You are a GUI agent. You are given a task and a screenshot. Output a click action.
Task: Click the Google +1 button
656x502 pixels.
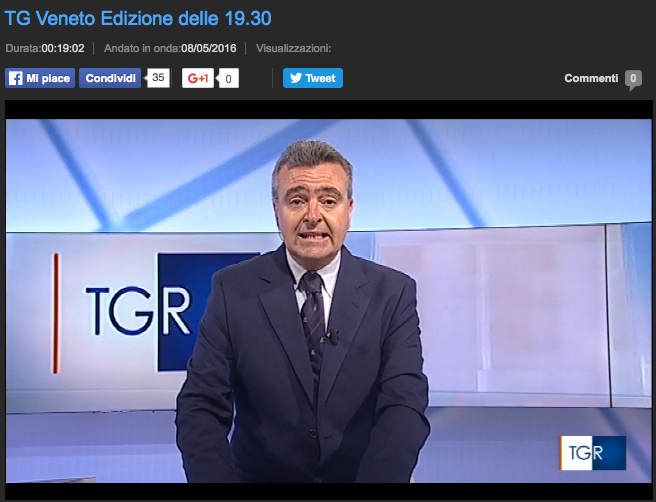[198, 78]
